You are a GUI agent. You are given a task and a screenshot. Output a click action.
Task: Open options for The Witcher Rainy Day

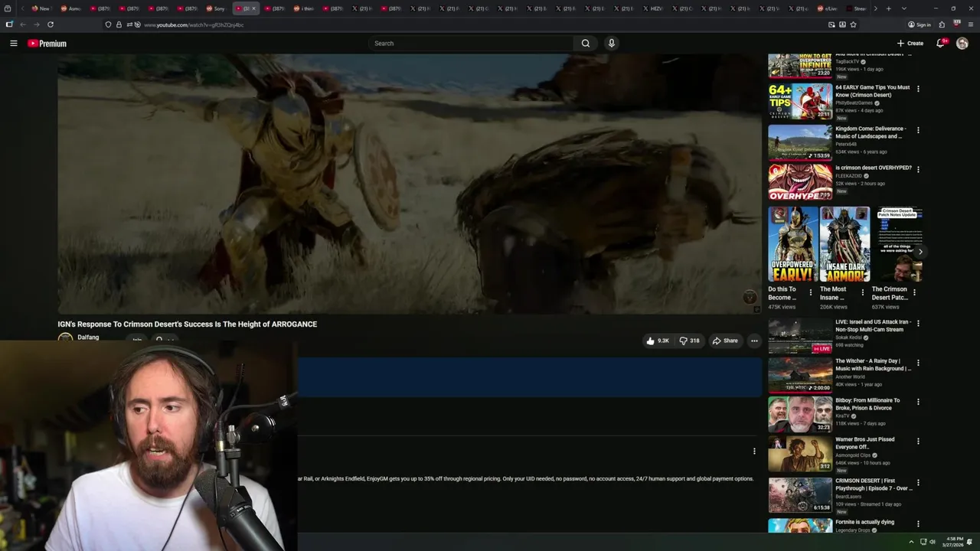point(918,363)
